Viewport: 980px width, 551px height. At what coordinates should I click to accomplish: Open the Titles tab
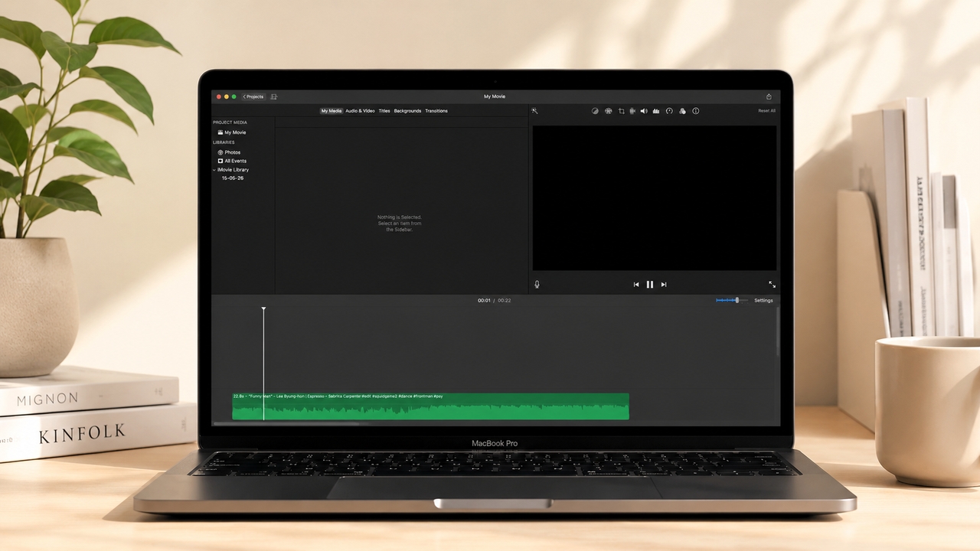click(384, 111)
